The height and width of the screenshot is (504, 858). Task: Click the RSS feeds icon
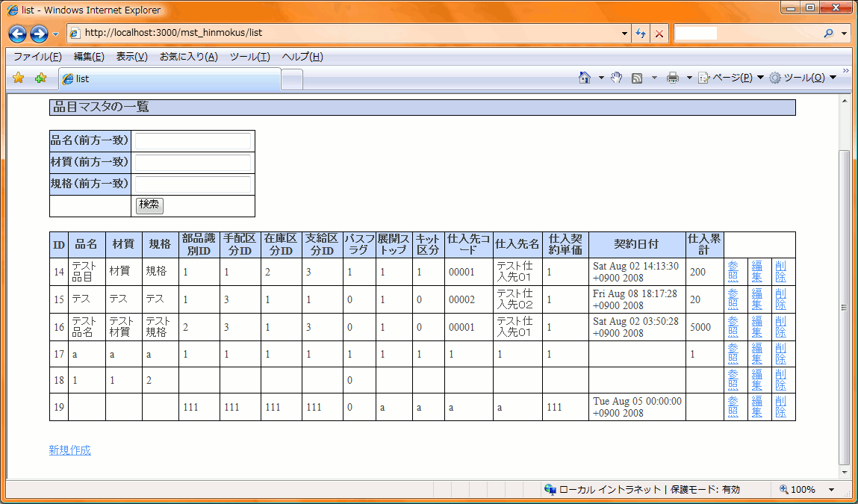pos(636,78)
